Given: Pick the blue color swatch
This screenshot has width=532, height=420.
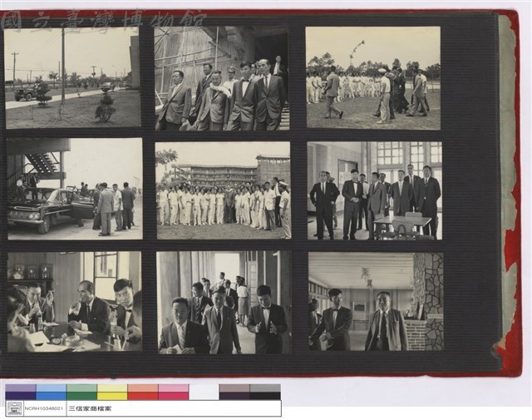Looking at the screenshot, I should pos(52,392).
